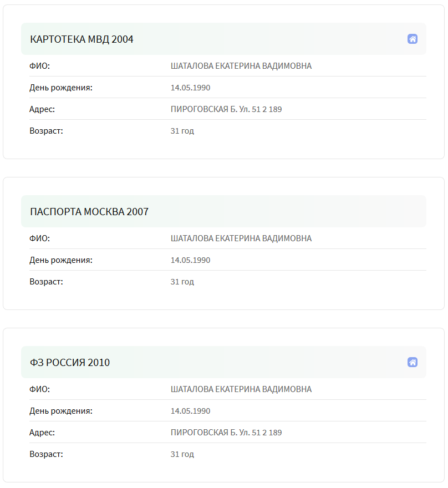The width and height of the screenshot is (448, 488).
Task: Click the home icon in КАРТОТЕКА МВД 2004 header
Action: coord(412,39)
